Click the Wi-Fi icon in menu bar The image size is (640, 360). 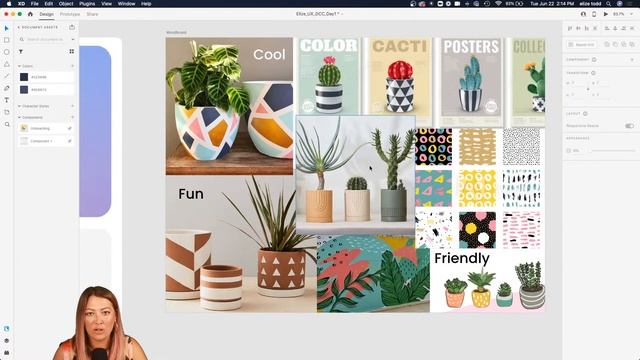(498, 4)
